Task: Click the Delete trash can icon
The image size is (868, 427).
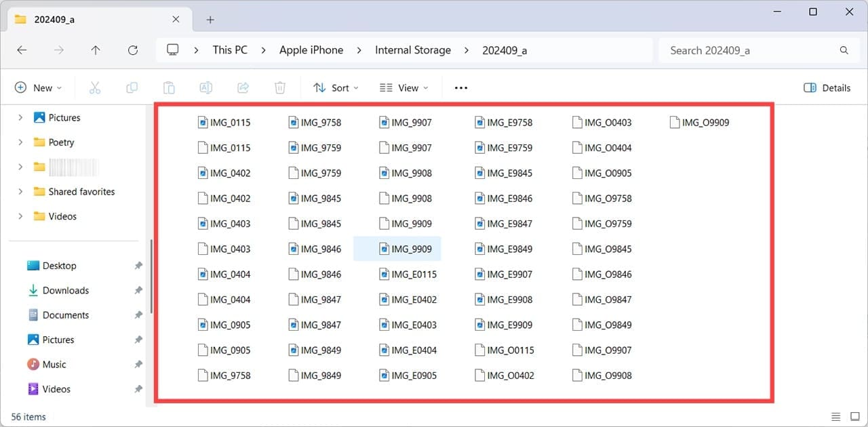Action: tap(279, 87)
